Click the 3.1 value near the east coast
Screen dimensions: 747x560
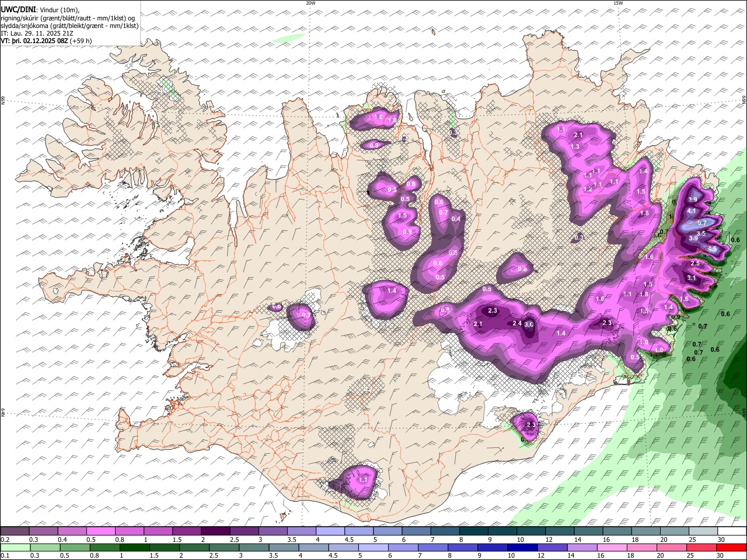[x=692, y=278]
